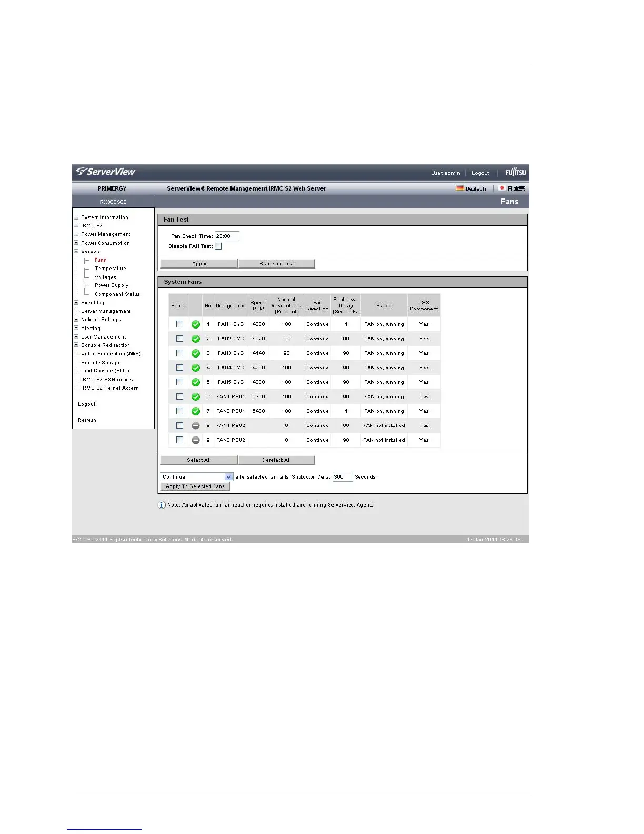
Task: Click the Deselect All button
Action: point(277,460)
